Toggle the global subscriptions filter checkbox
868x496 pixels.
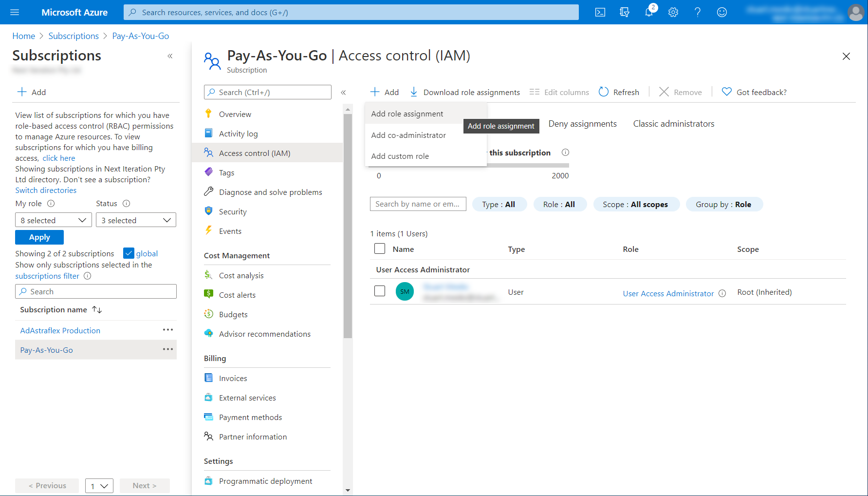point(129,253)
